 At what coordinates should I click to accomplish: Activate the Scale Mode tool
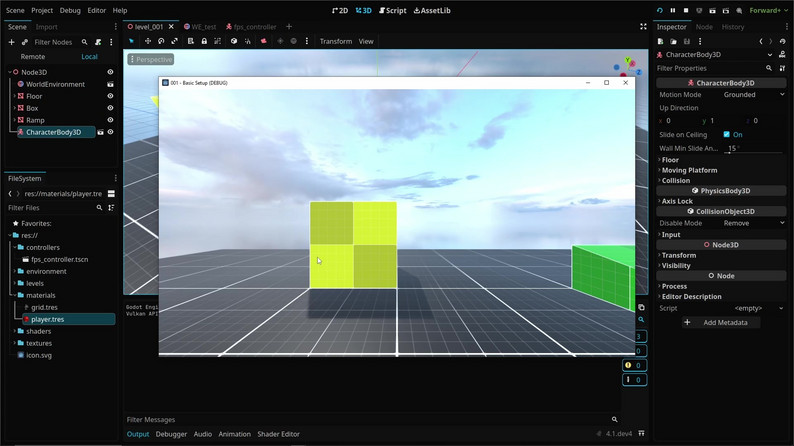174,41
